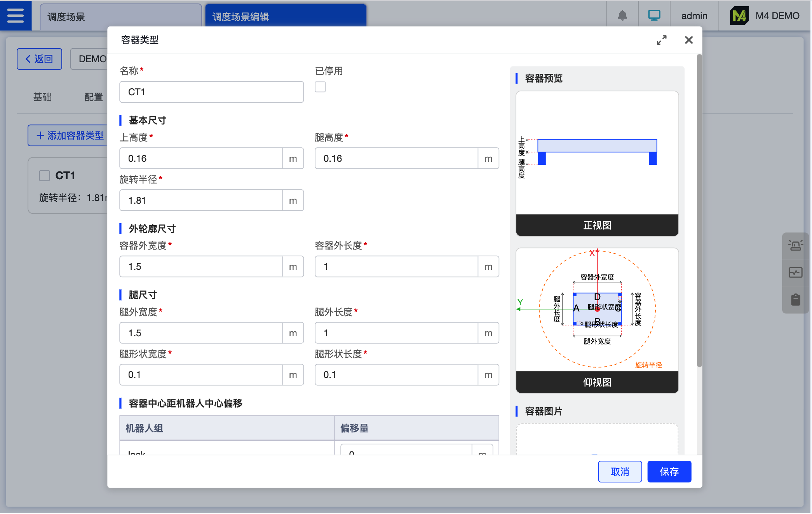
Task: Focus the 旋转半径 input field
Action: pyautogui.click(x=201, y=201)
